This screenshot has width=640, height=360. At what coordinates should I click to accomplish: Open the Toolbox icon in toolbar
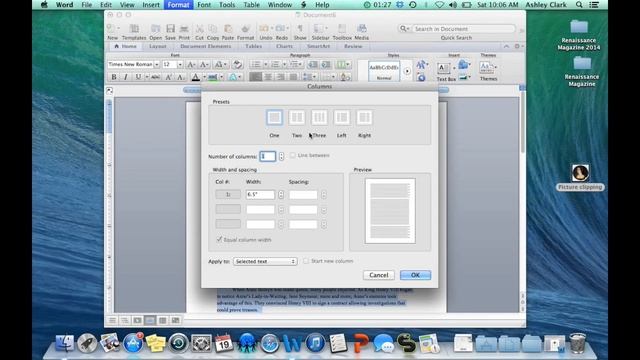coord(342,28)
